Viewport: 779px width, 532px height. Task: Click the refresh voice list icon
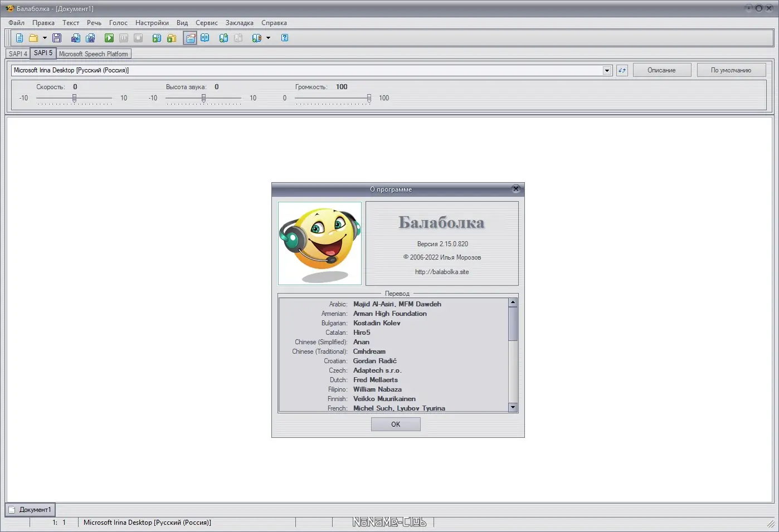click(x=622, y=70)
